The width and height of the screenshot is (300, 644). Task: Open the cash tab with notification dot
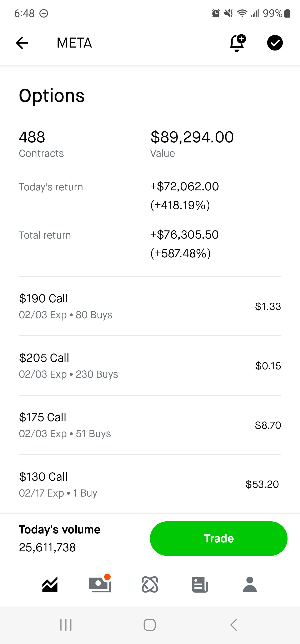click(100, 585)
